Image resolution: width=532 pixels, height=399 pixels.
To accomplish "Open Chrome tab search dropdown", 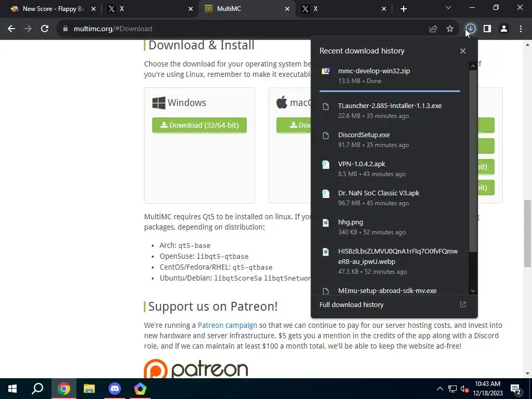I will 448,7.
